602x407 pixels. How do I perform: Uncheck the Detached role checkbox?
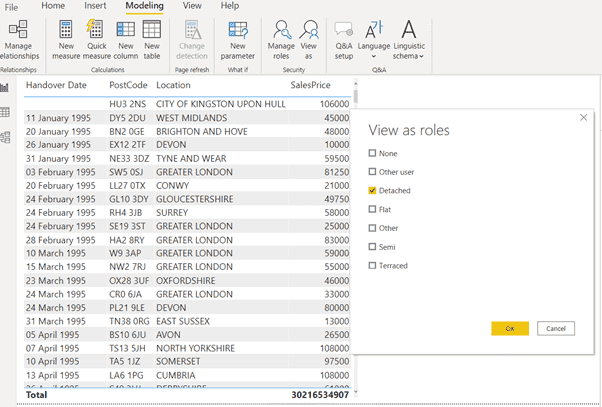pyautogui.click(x=372, y=190)
